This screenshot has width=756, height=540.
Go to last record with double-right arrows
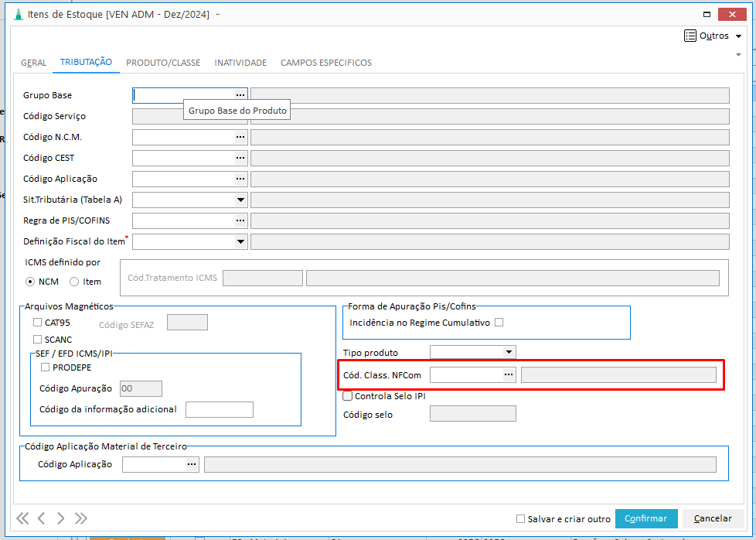pyautogui.click(x=80, y=518)
